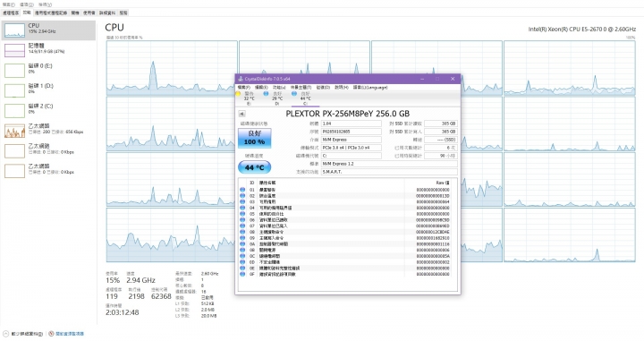644x341 pixels.
Task: Click the 44 °C temperature indicator
Action: 255,167
